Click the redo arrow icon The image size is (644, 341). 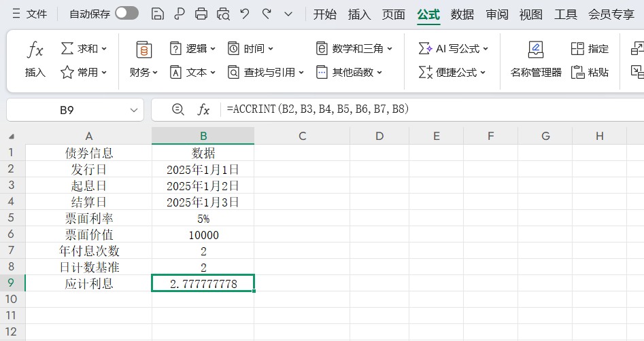(x=267, y=14)
